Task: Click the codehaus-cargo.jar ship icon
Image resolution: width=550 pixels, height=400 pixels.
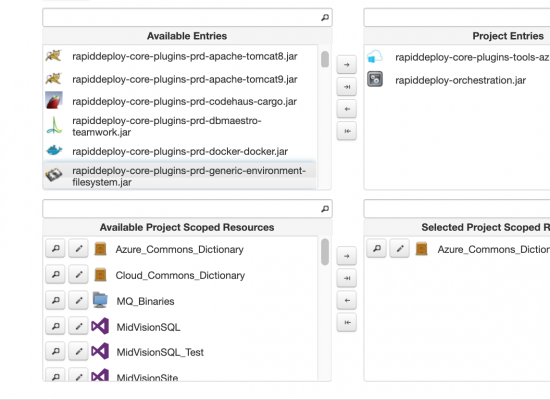Action: (54, 100)
